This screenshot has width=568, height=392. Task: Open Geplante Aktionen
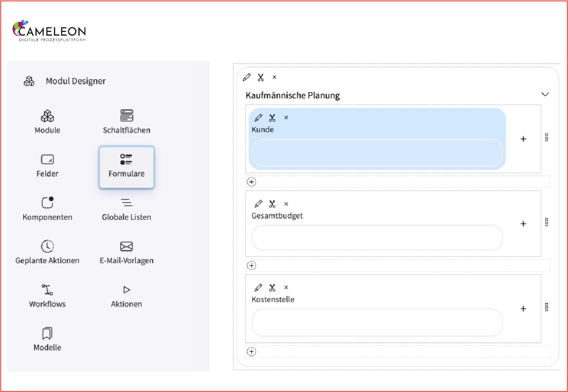(x=47, y=252)
